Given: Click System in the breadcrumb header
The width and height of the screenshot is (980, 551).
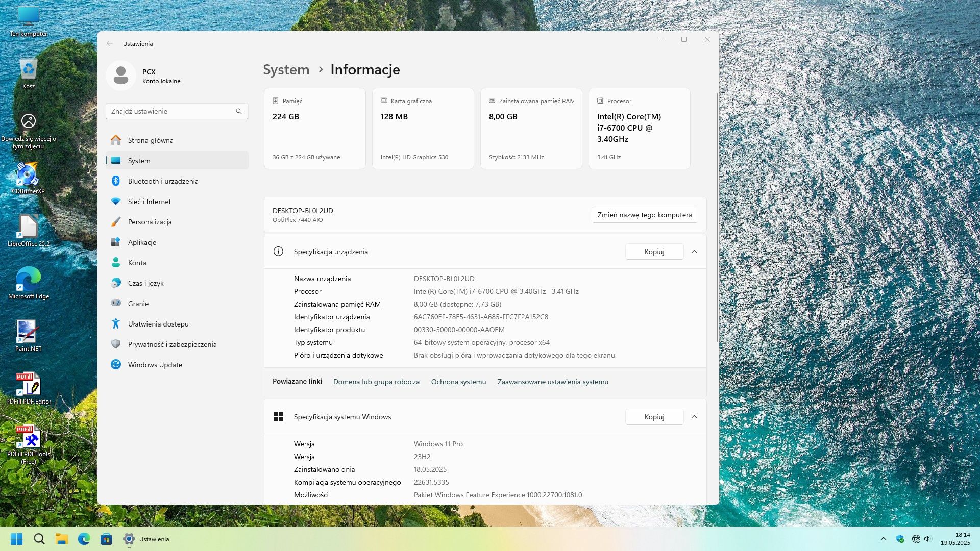Looking at the screenshot, I should (x=286, y=70).
